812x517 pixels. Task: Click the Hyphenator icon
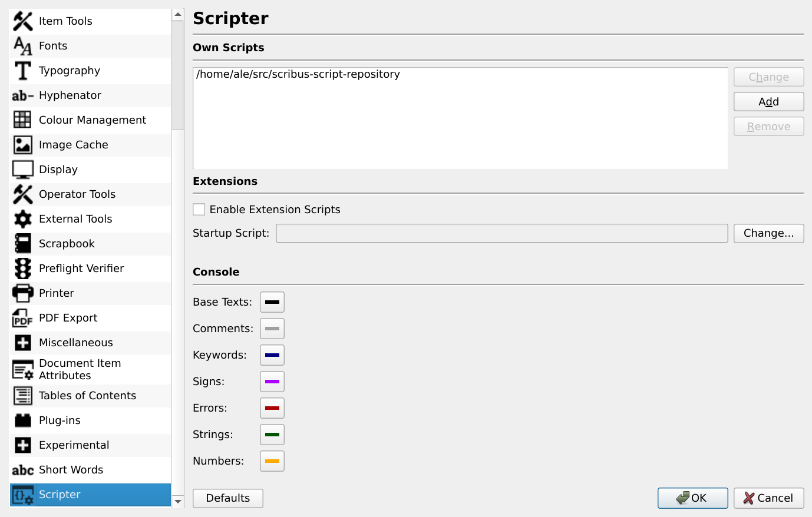click(x=22, y=95)
